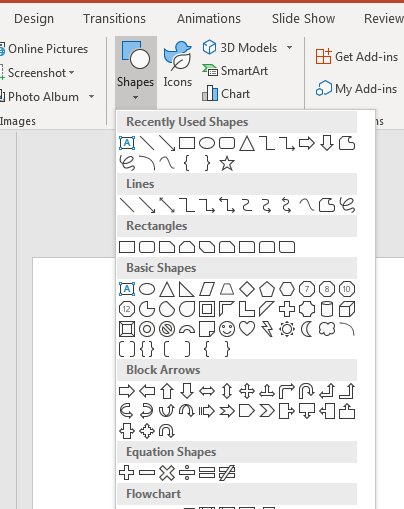This screenshot has width=404, height=509.
Task: Pick the down arrow in Recently Used Shapes
Action: coord(327,143)
